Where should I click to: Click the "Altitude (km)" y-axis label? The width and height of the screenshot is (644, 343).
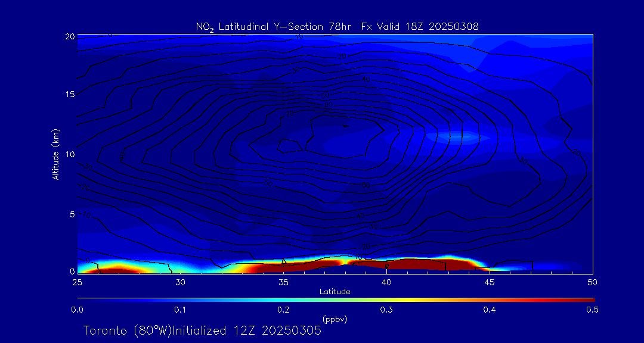click(x=56, y=154)
